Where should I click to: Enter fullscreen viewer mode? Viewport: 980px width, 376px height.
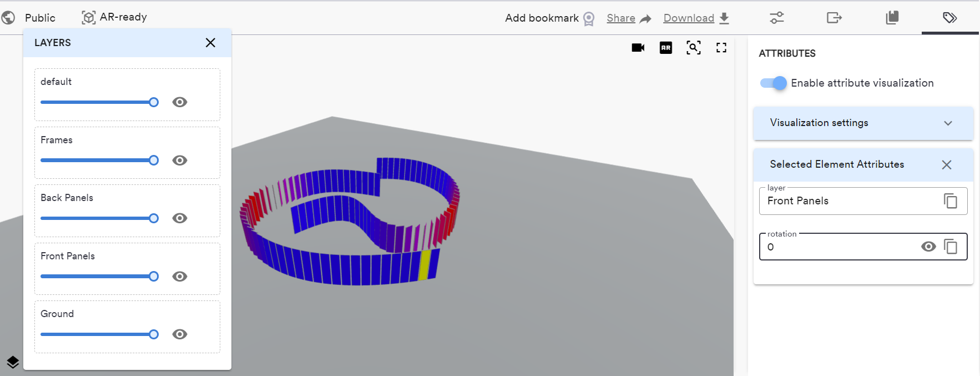[x=721, y=48]
